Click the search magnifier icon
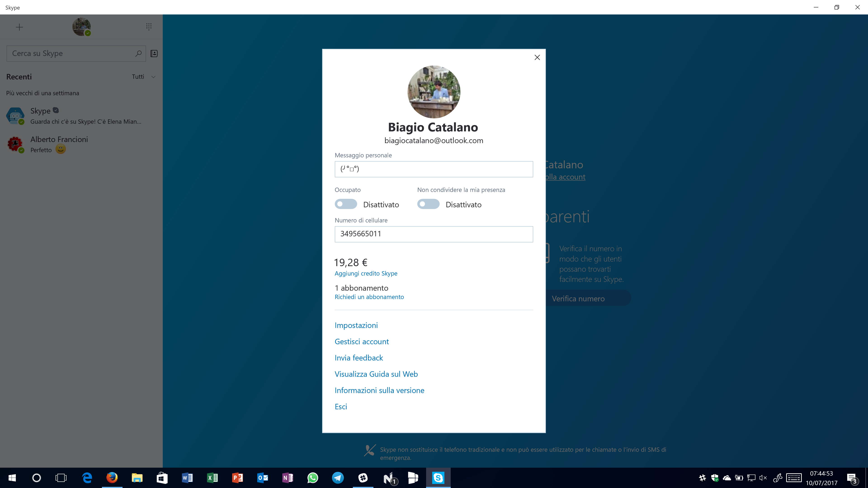The height and width of the screenshot is (488, 868). (138, 53)
